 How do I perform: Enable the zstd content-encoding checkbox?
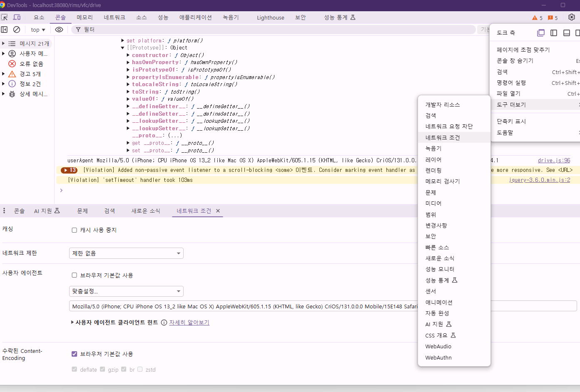coord(140,369)
